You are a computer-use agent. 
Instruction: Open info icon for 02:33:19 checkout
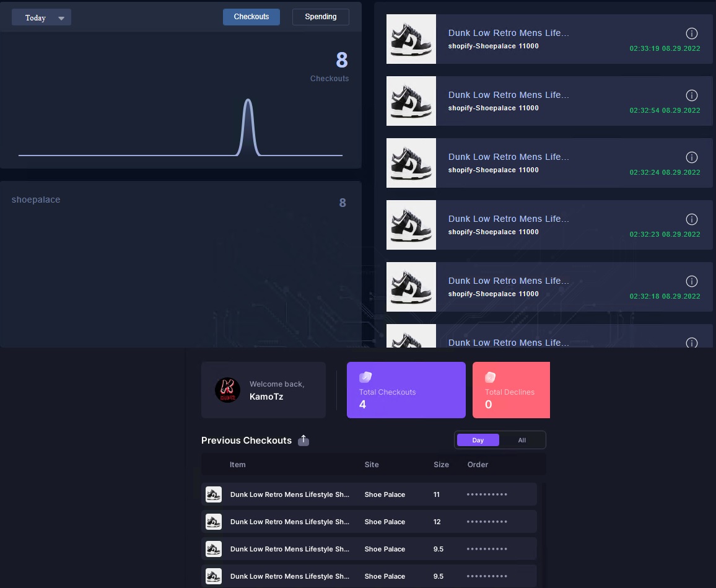[x=691, y=33]
